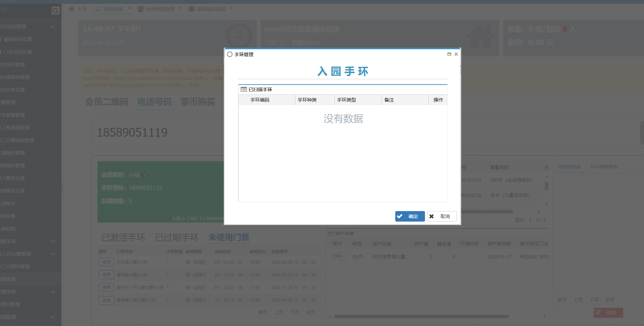
Task: Click the 手环类型 column header
Action: coord(358,100)
